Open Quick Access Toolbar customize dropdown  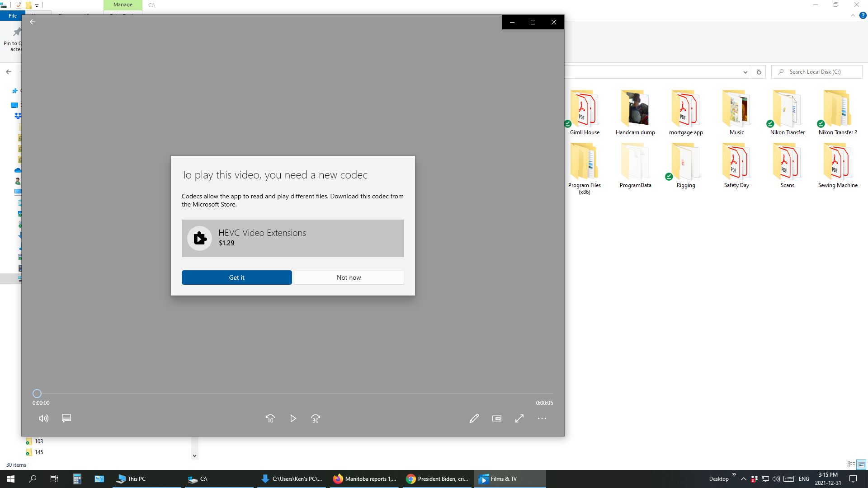click(37, 5)
